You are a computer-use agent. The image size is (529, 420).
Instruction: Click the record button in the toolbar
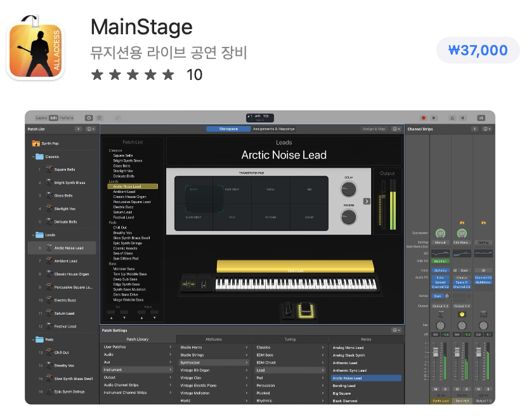click(x=424, y=118)
